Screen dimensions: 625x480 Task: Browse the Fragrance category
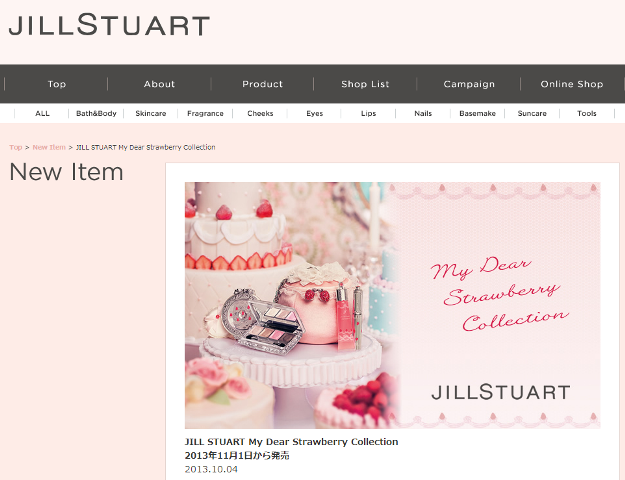[205, 114]
